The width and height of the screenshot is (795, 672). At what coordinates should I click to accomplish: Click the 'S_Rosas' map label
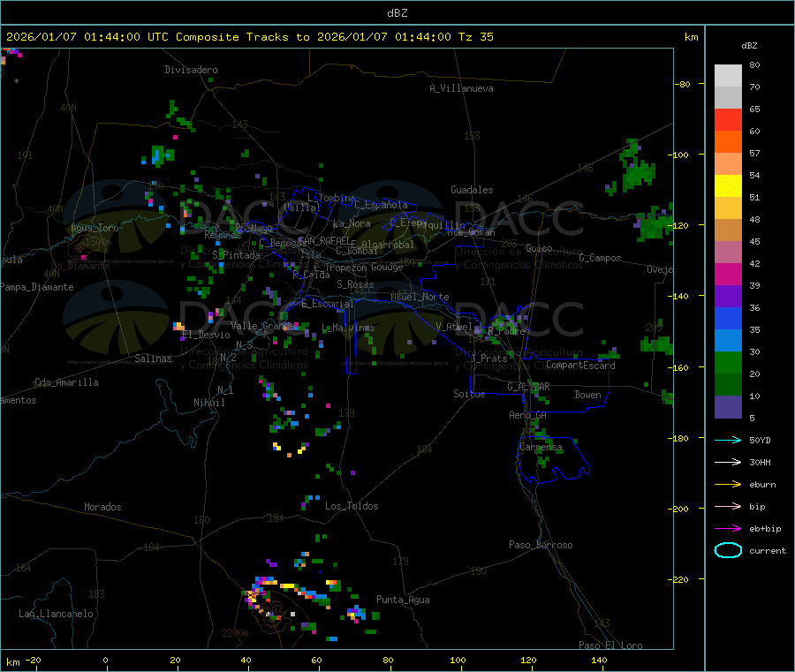(355, 284)
